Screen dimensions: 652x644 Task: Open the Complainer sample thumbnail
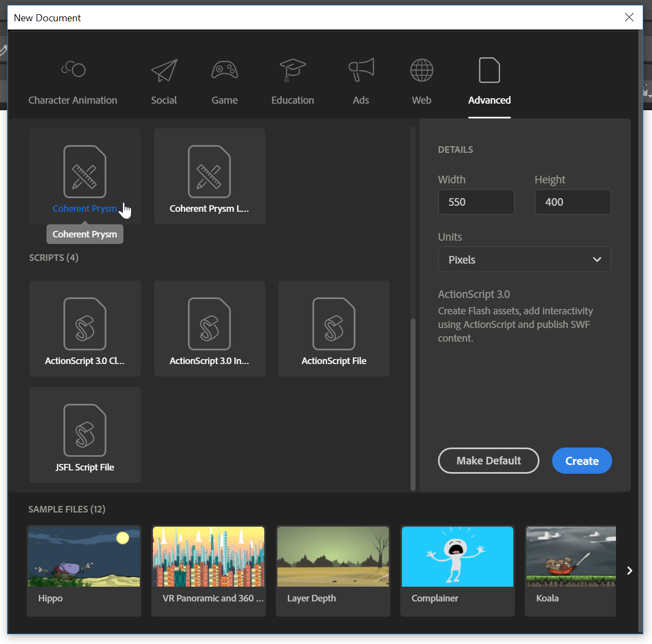(458, 556)
